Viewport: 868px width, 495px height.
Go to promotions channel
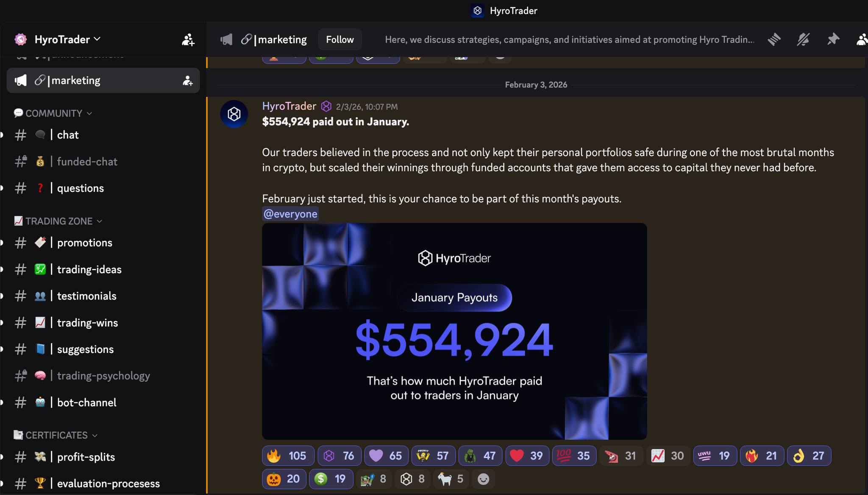point(103,243)
